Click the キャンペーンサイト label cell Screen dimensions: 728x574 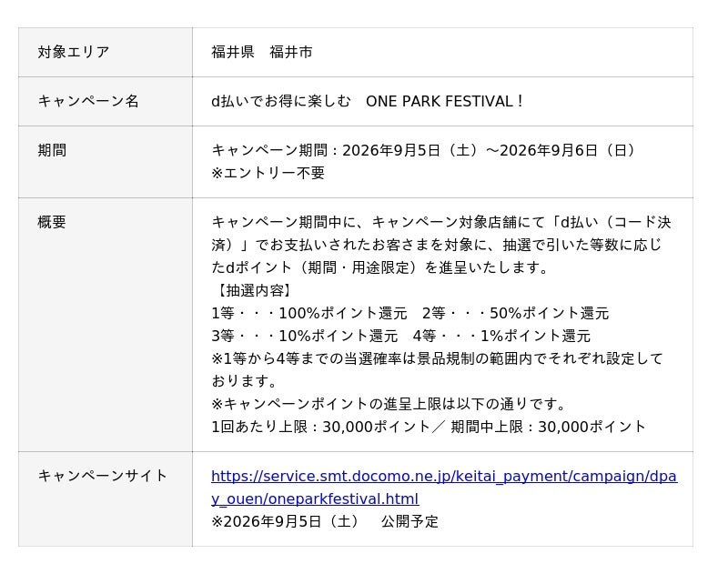pyautogui.click(x=106, y=499)
